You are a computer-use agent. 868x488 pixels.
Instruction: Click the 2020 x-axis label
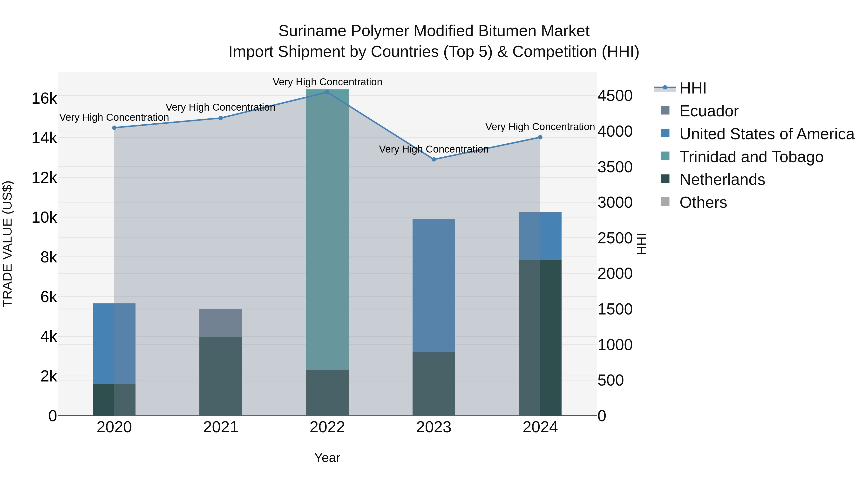114,427
